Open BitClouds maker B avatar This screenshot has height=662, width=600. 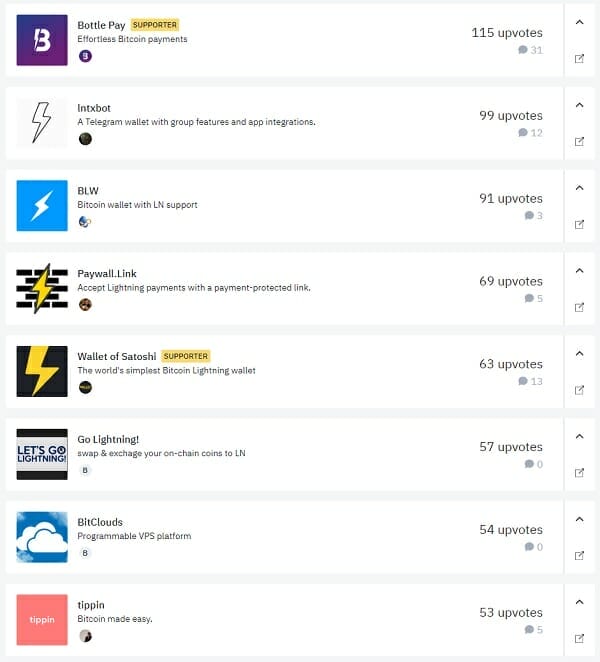click(x=85, y=553)
